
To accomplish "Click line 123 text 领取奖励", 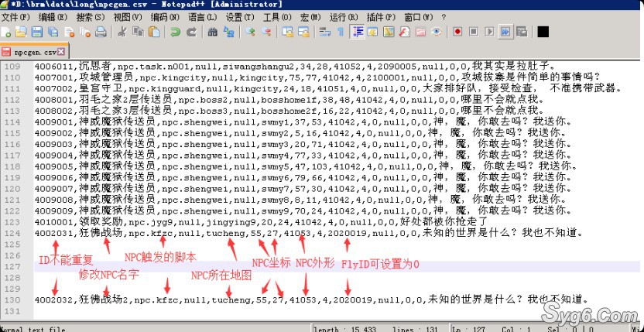I will click(x=102, y=221).
